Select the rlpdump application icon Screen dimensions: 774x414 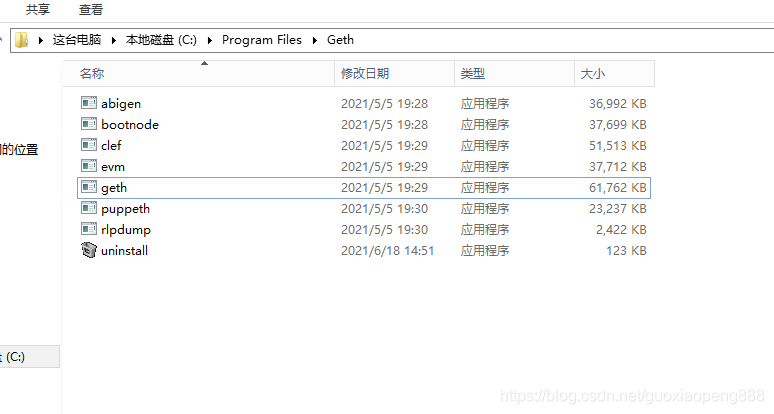[x=89, y=229]
